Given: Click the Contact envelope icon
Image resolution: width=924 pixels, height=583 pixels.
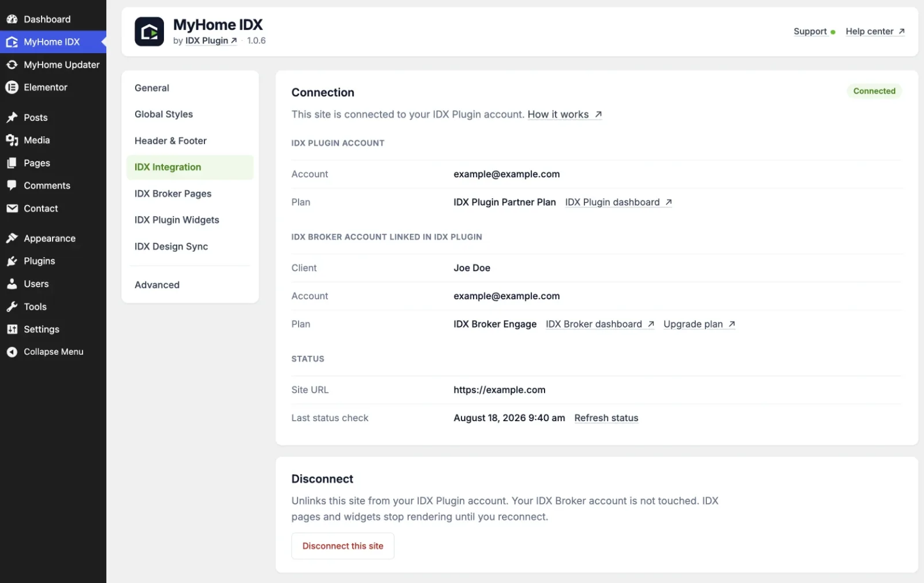Looking at the screenshot, I should (x=12, y=209).
